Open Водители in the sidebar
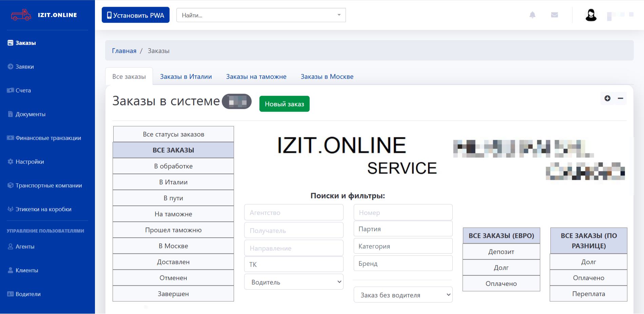 tap(24, 294)
